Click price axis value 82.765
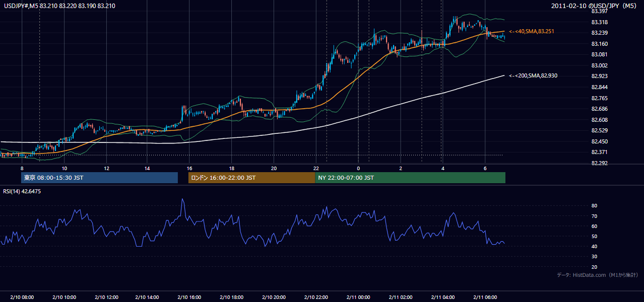Viewport: 644px width, 302px height. tap(599, 98)
